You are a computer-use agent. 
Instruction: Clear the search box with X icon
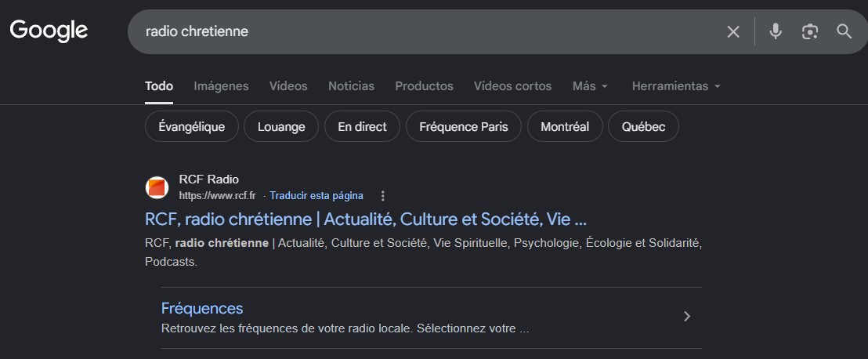733,31
